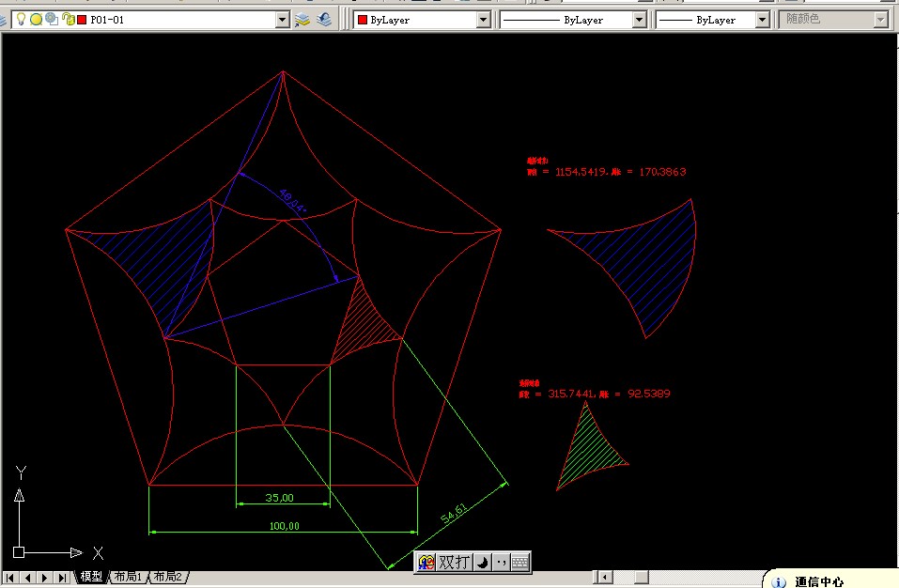Screen dimensions: 899x588
Task: Jump to first layout tab arrow
Action: tap(10, 578)
